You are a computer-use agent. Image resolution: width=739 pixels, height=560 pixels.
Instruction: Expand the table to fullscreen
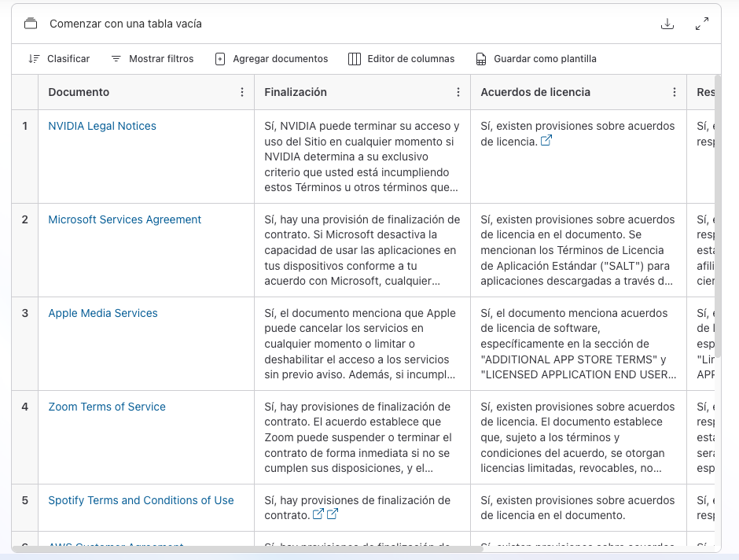pyautogui.click(x=702, y=24)
